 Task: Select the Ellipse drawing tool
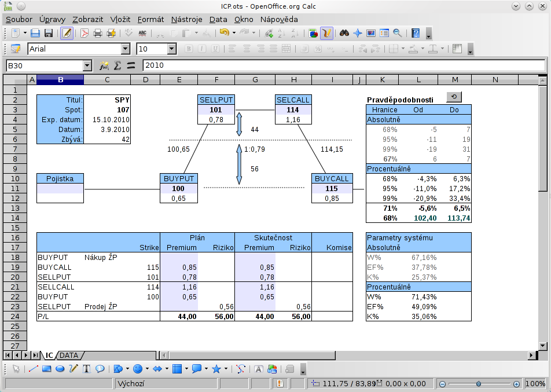pos(60,369)
